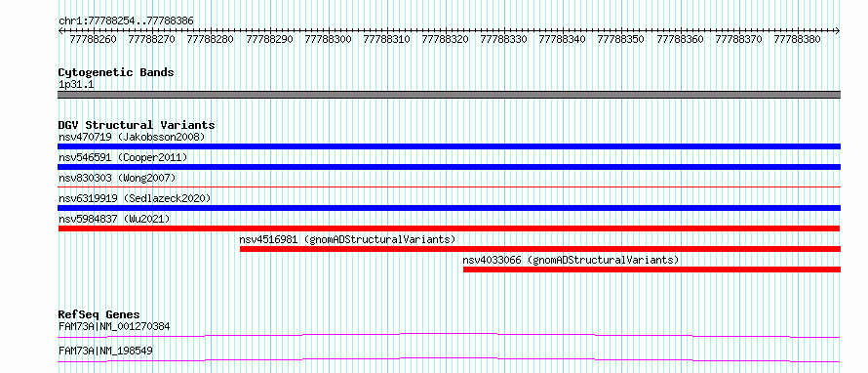Click ruler position 77788360
Image resolution: width=868 pixels, height=373 pixels.
pos(681,40)
